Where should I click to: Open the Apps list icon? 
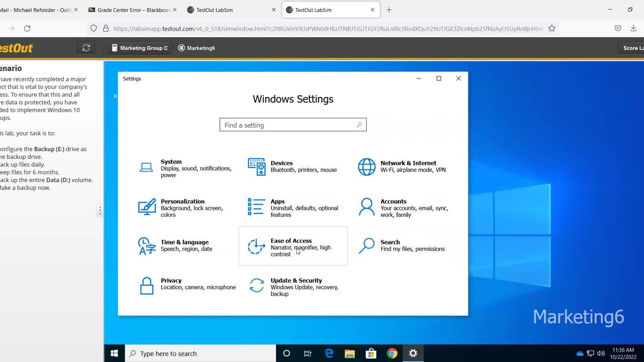[x=257, y=207]
